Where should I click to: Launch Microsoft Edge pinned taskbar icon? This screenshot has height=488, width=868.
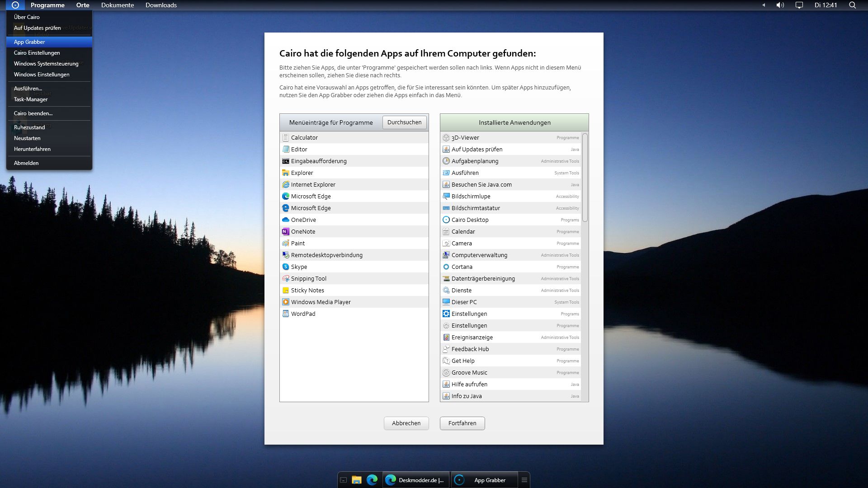pyautogui.click(x=372, y=480)
